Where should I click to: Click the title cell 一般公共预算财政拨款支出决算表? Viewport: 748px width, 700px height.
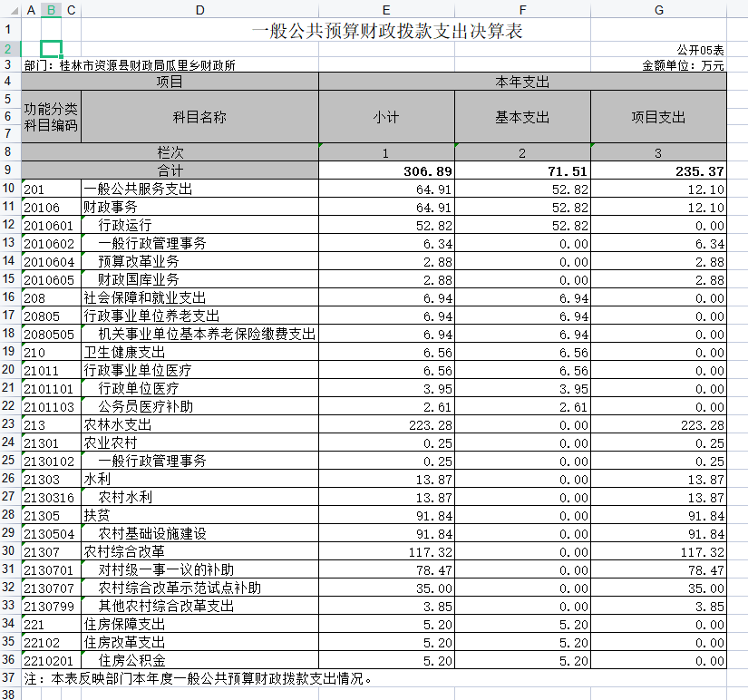(x=386, y=30)
